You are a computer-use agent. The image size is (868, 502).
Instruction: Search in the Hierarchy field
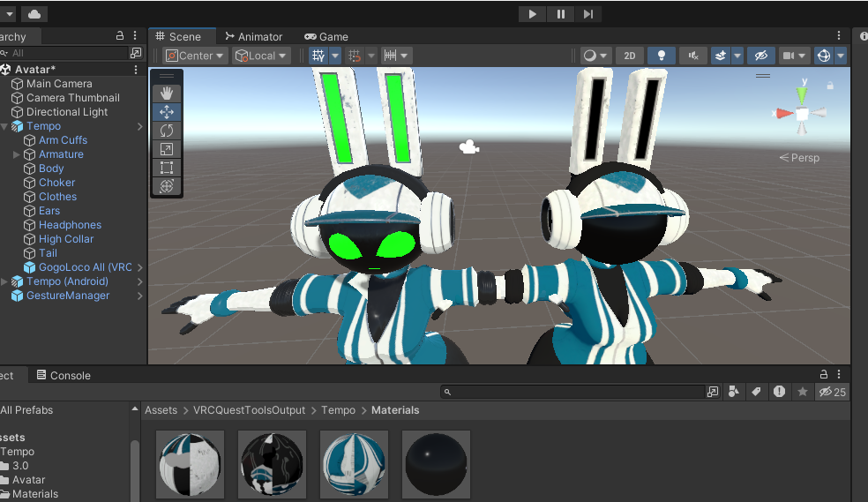(x=64, y=53)
